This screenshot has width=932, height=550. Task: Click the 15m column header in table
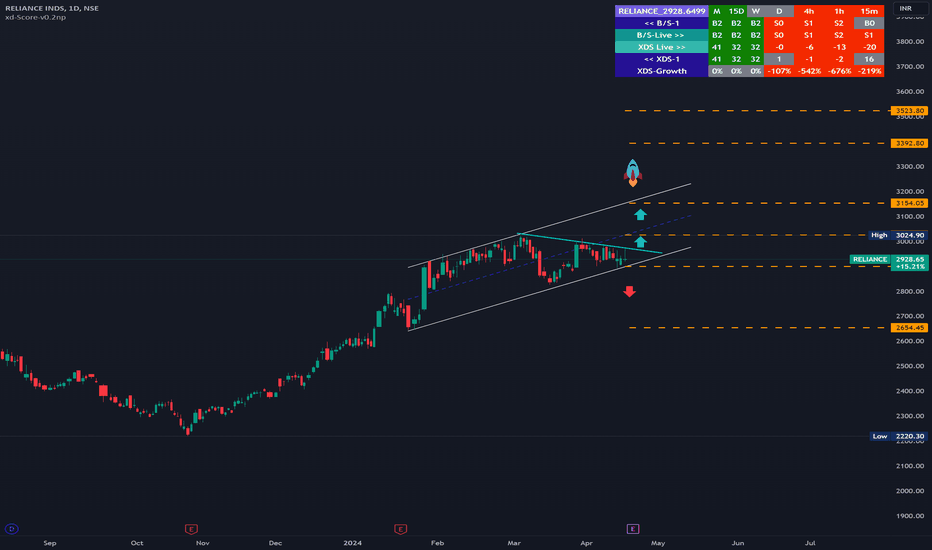[x=869, y=11]
